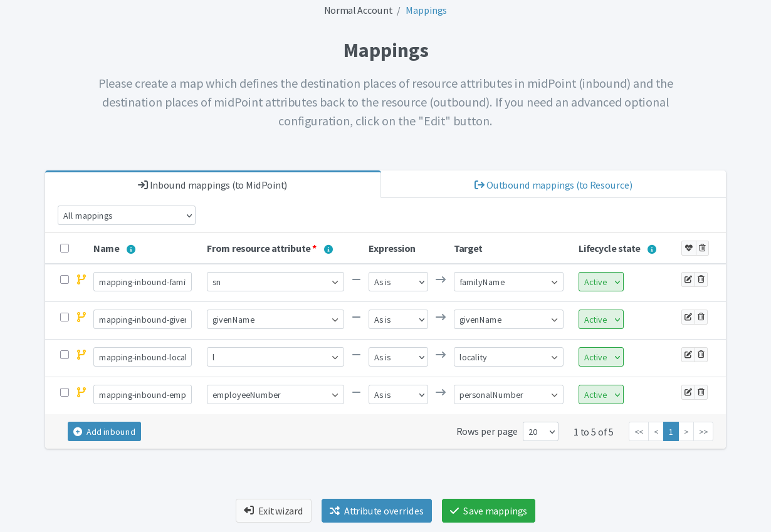The height and width of the screenshot is (532, 771).
Task: Expand the sn resource attribute dropdown
Action: 275,281
